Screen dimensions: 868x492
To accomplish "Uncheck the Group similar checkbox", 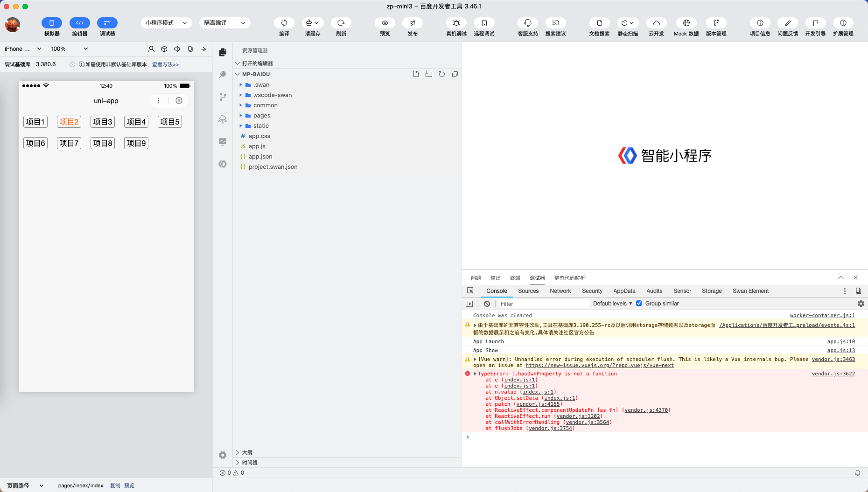I will 639,304.
